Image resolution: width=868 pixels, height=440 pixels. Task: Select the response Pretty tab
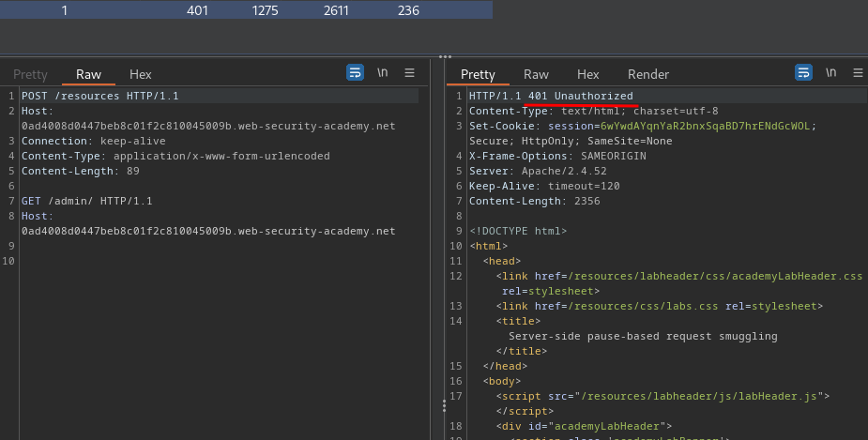478,74
